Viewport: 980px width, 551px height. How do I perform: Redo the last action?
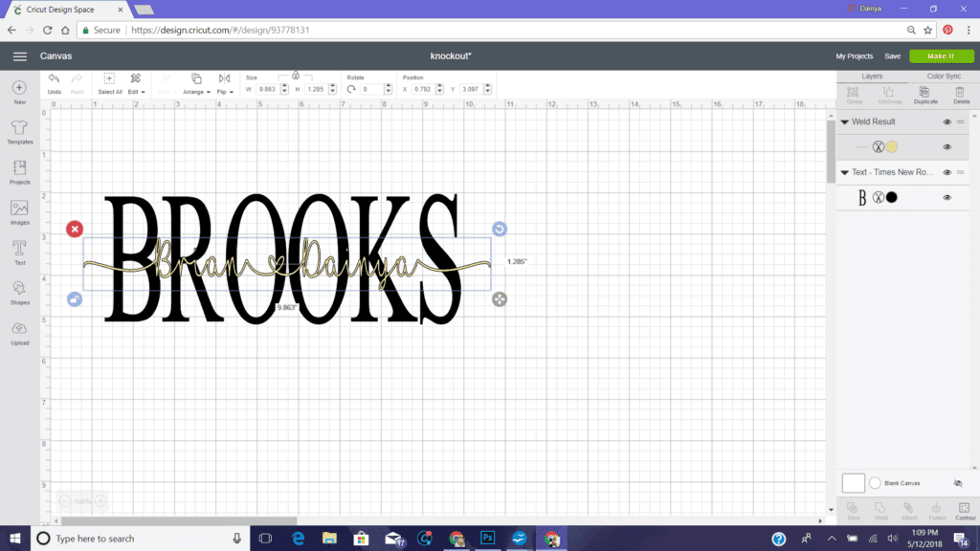[77, 83]
